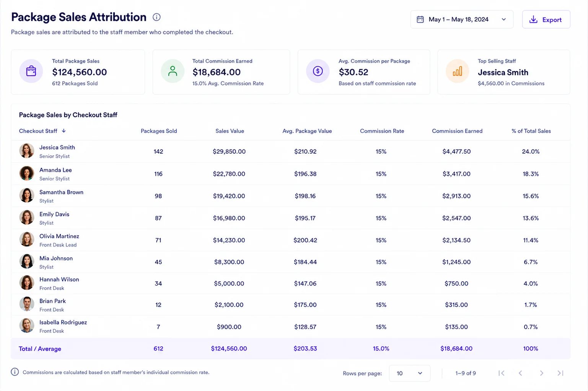Click the $147.06 average package value
Image resolution: width=588 pixels, height=391 pixels.
pyautogui.click(x=305, y=284)
